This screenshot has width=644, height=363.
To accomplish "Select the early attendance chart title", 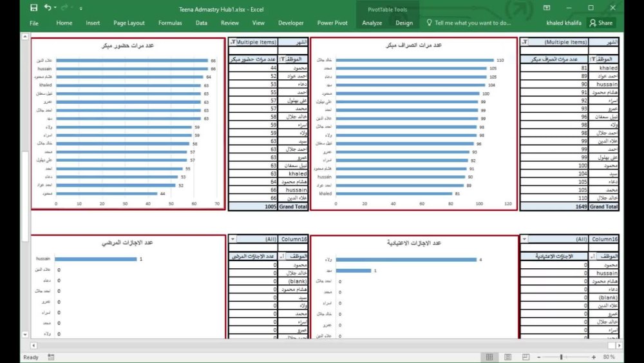I will coord(128,45).
